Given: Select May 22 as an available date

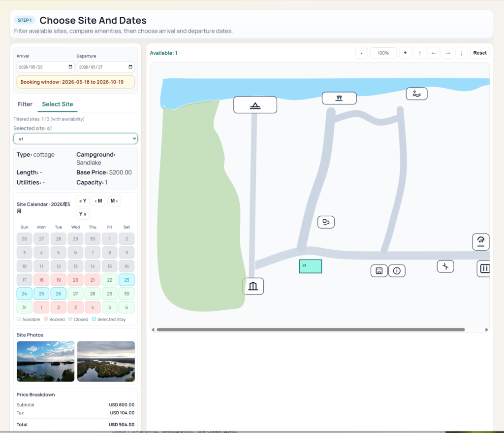Looking at the screenshot, I should tap(109, 280).
